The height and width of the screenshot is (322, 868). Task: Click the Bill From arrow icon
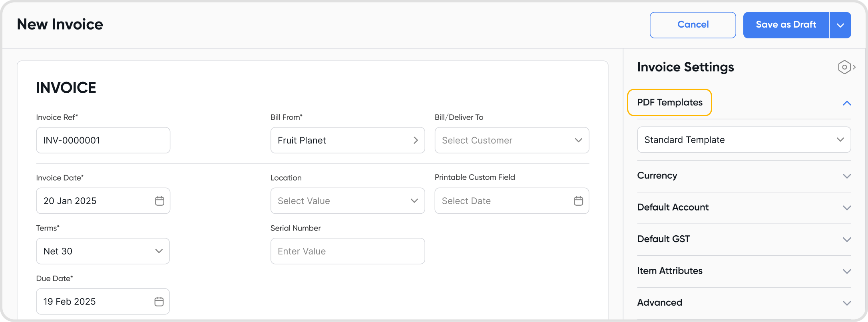pos(416,140)
